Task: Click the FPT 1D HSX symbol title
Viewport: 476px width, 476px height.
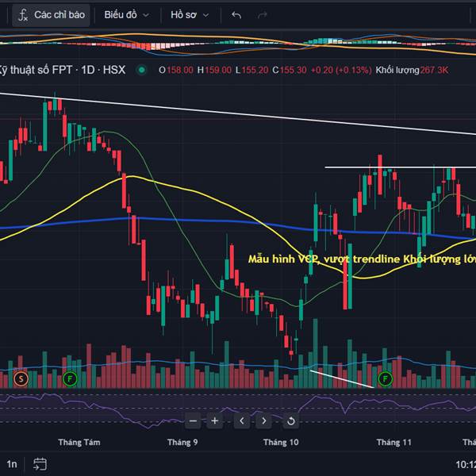Action: [x=62, y=70]
